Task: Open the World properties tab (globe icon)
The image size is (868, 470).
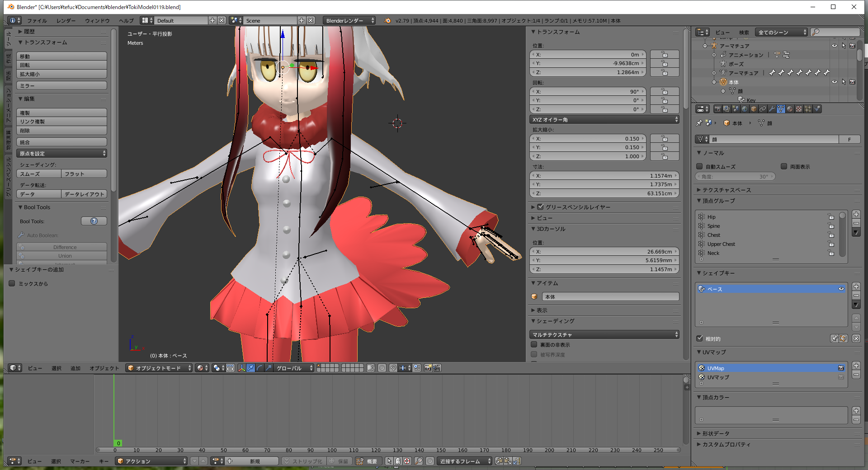Action: tap(745, 109)
